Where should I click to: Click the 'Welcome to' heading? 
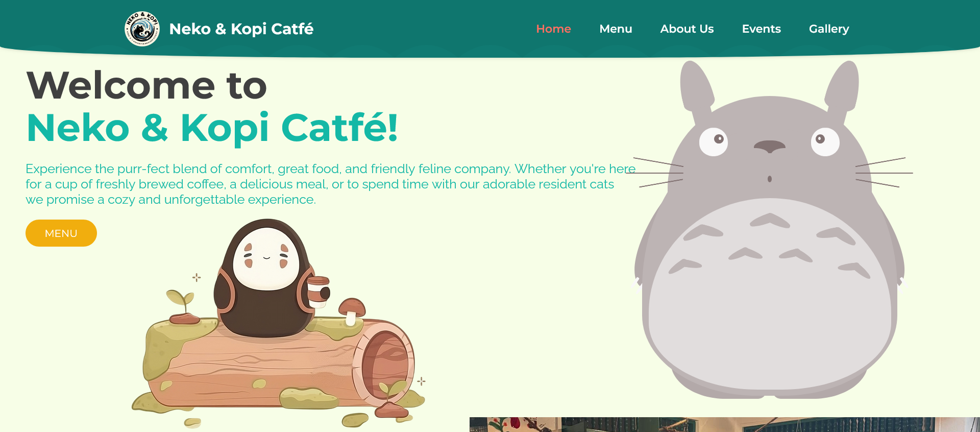147,85
